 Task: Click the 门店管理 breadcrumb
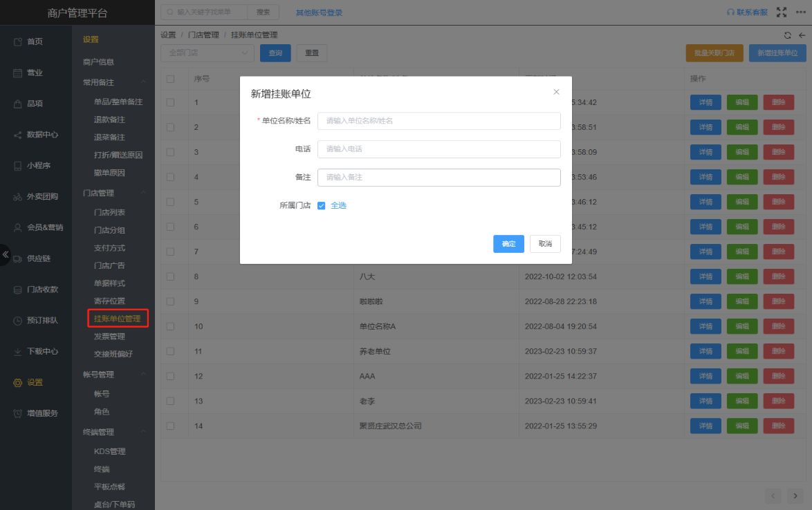pyautogui.click(x=203, y=35)
